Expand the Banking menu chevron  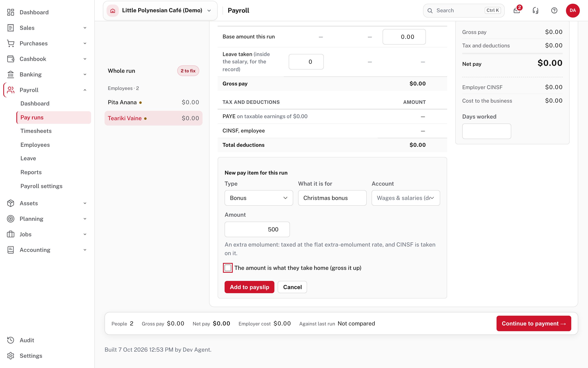tap(85, 74)
